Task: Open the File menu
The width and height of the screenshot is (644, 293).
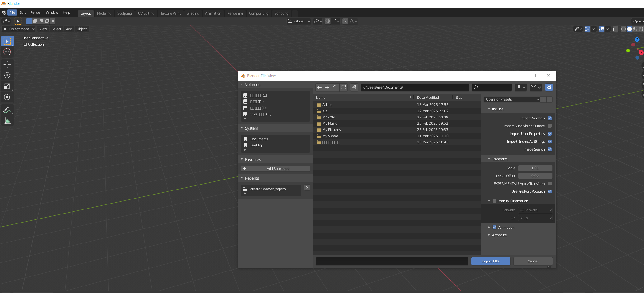Action: pos(12,12)
